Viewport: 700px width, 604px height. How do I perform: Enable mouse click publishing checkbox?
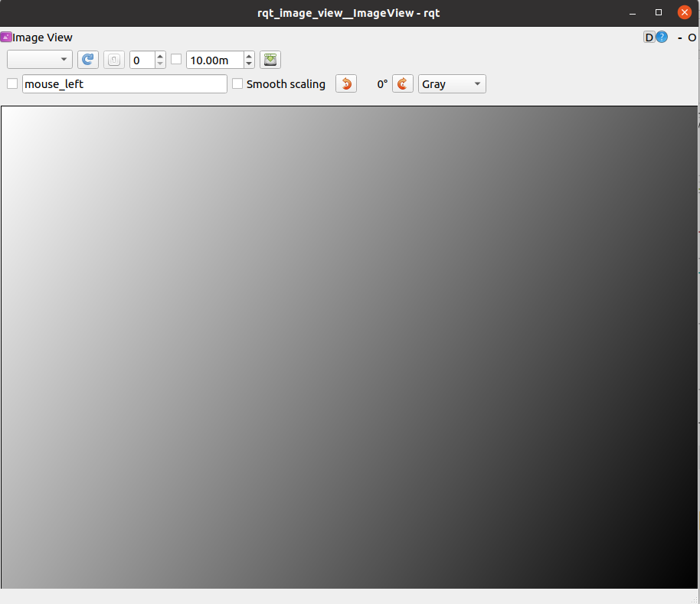coord(12,83)
